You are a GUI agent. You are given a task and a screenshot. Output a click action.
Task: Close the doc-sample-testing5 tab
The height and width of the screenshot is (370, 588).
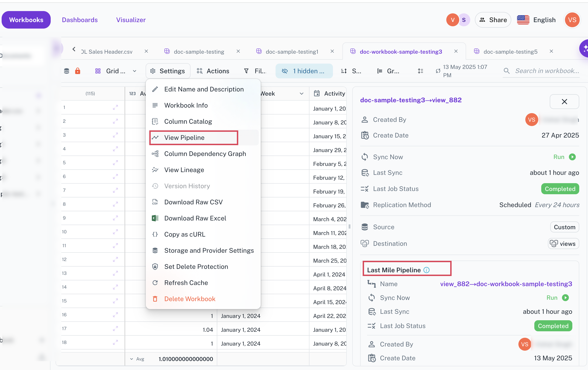coord(551,51)
